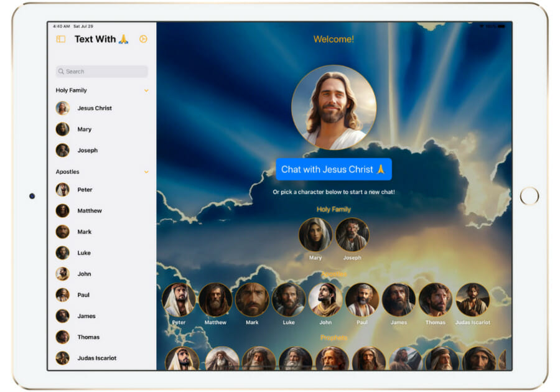This screenshot has width=560, height=392.
Task: Choose the Paul avatar in Apostles row
Action: click(362, 299)
